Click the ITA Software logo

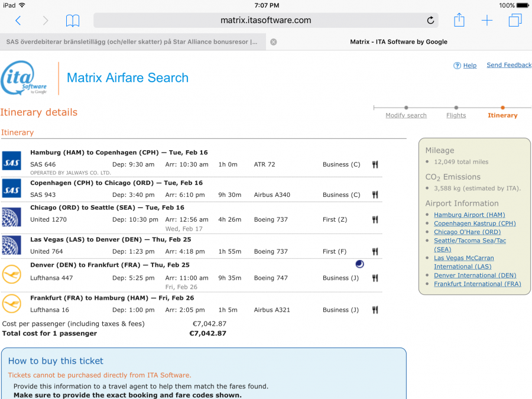24,78
